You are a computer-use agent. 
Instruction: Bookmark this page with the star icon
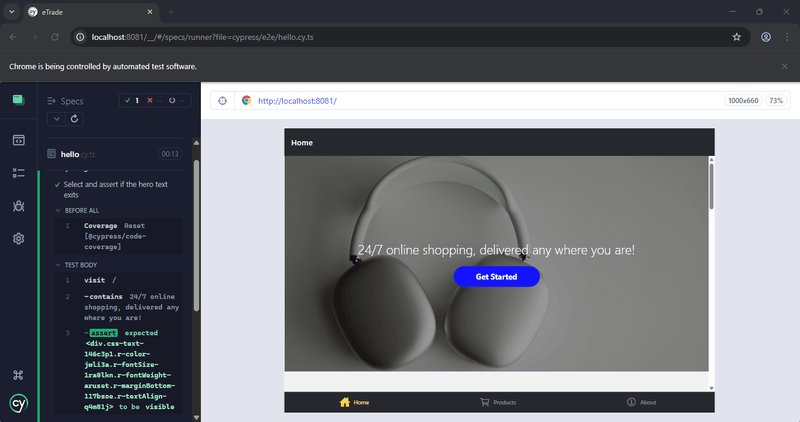736,37
